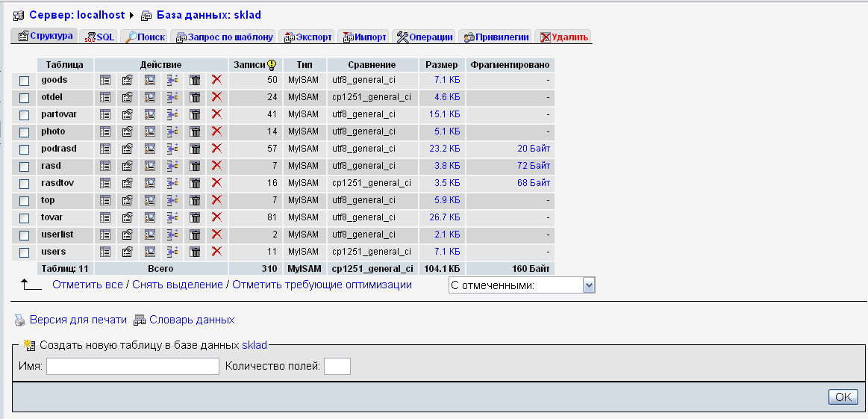The height and width of the screenshot is (419, 868).
Task: Drop rasdtov table red X icon
Action: (x=216, y=183)
